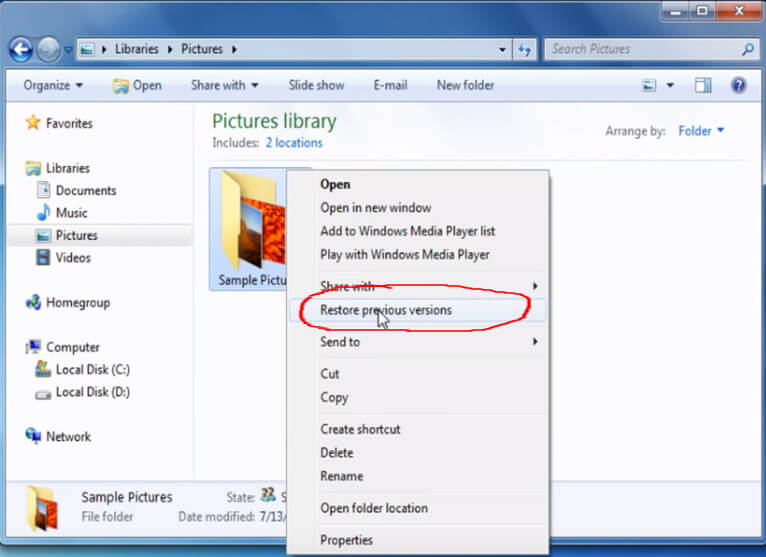Open the Music library

click(71, 214)
